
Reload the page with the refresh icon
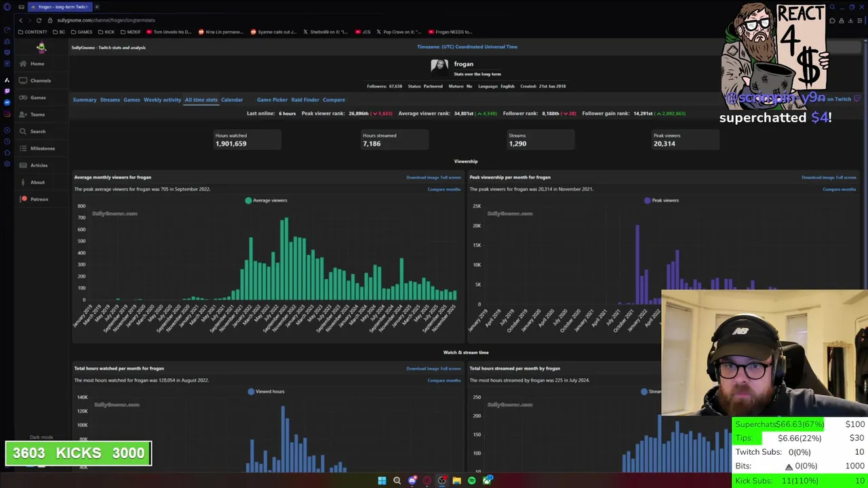pyautogui.click(x=39, y=20)
